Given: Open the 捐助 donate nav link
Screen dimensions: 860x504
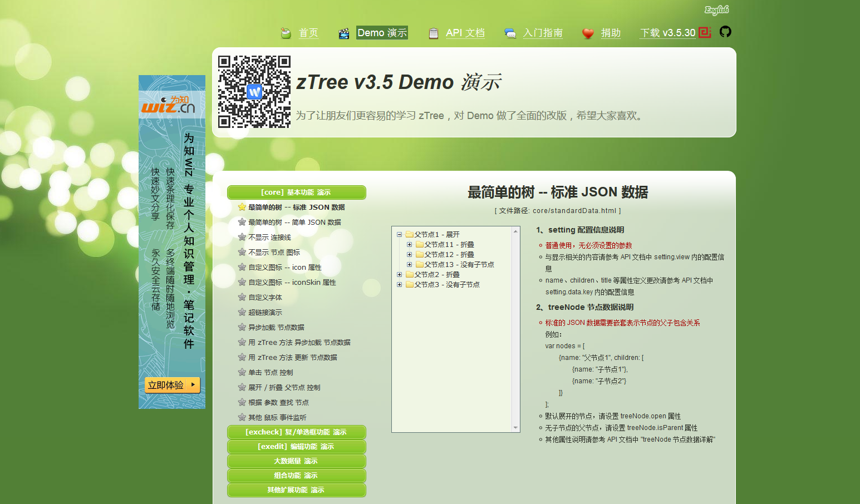Looking at the screenshot, I should tap(611, 33).
